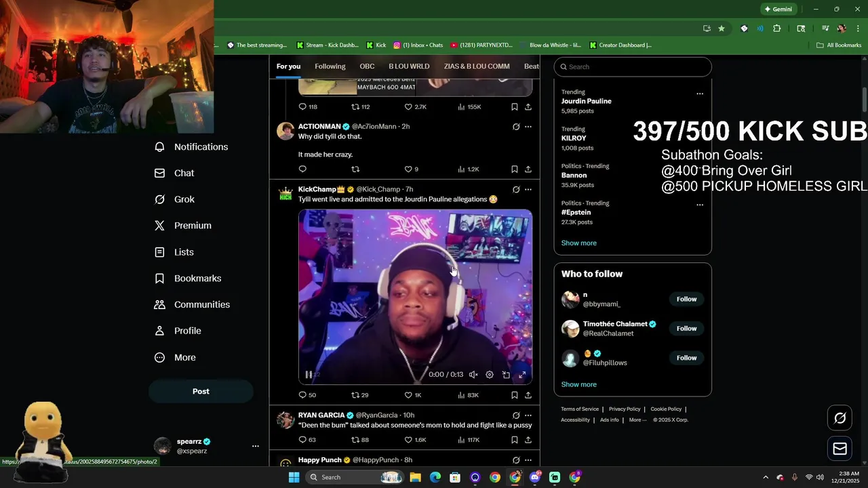Repost the ACTIONMAN post
The height and width of the screenshot is (488, 868).
point(355,169)
